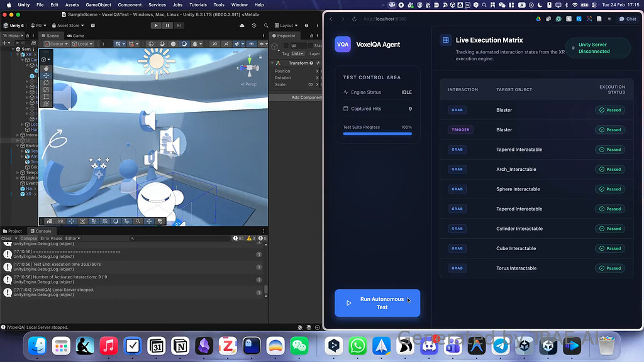
Task: Collapse the Transform component foldout
Action: (x=272, y=63)
